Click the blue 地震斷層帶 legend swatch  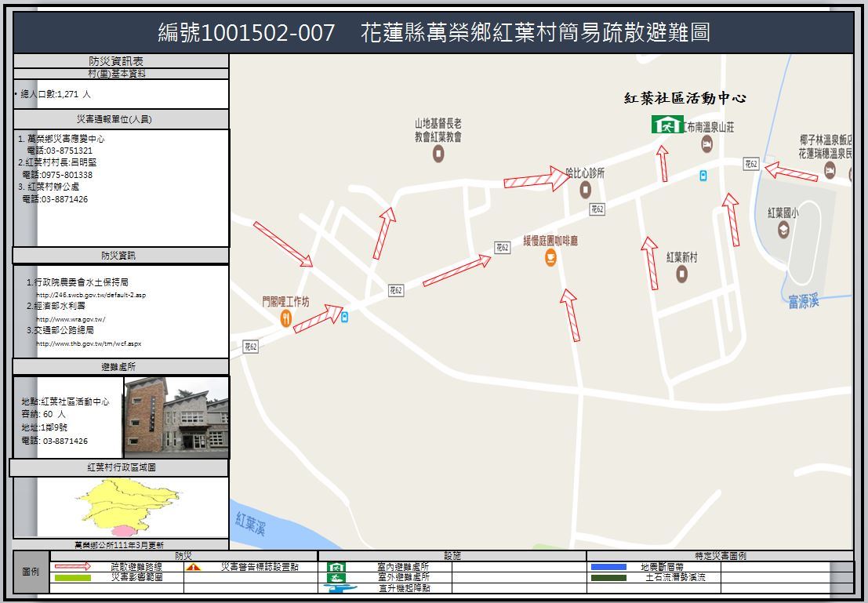608,567
